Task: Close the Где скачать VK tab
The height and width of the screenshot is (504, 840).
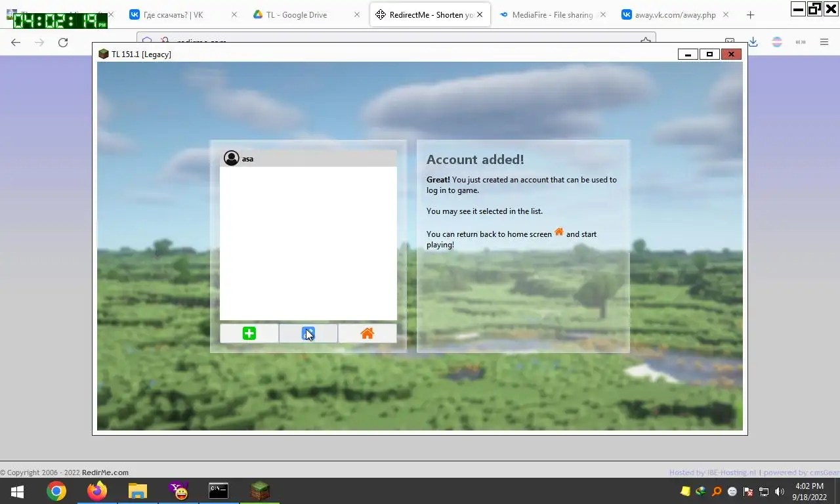Action: coord(234,14)
